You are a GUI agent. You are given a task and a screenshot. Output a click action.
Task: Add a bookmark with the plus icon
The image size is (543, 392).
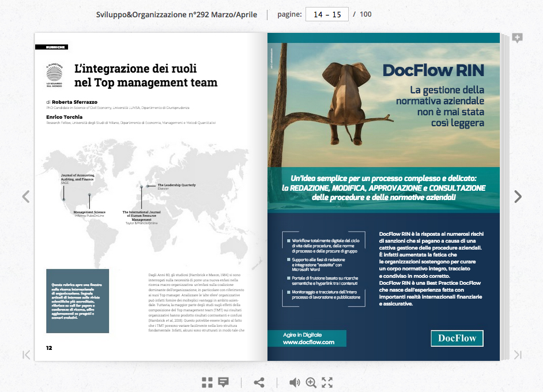coord(518,37)
